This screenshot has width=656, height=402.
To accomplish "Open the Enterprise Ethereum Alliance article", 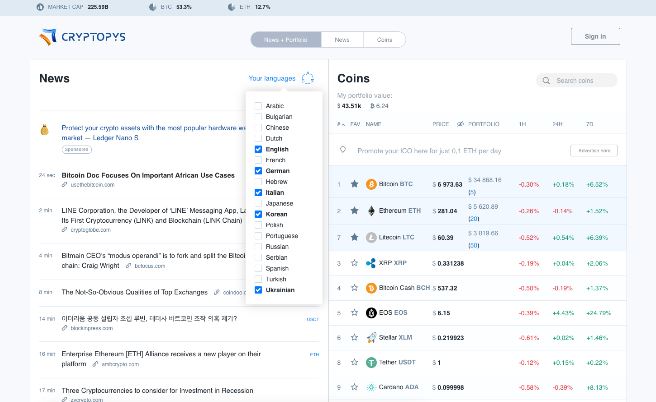I will tap(161, 358).
